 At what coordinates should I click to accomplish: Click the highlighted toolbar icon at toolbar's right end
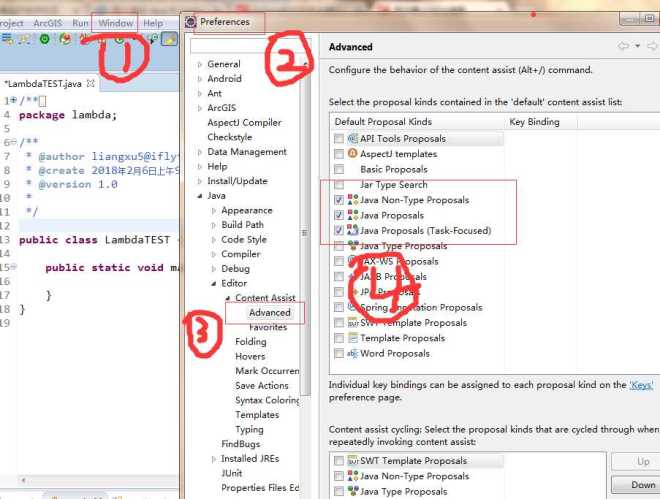tap(170, 39)
